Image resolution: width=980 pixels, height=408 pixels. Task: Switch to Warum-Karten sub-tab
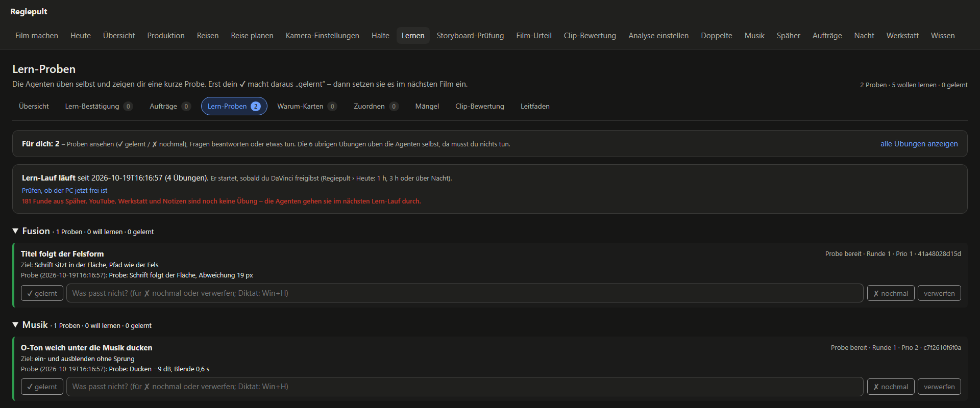(307, 106)
